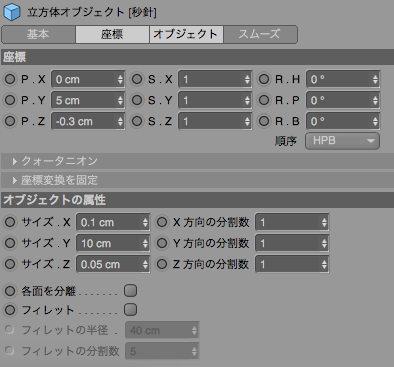Click the オブジェクトの属性 section header
Screen dimensions: 394x367
197,200
